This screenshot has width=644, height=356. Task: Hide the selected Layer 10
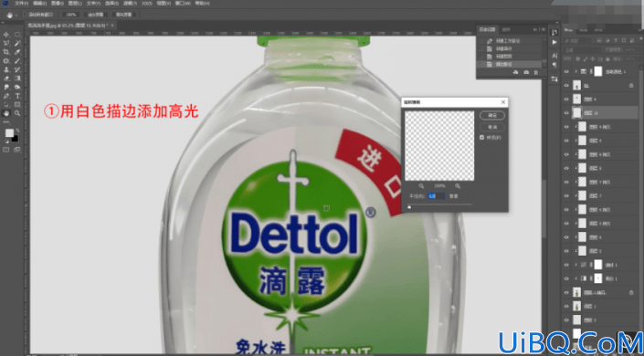tap(566, 112)
